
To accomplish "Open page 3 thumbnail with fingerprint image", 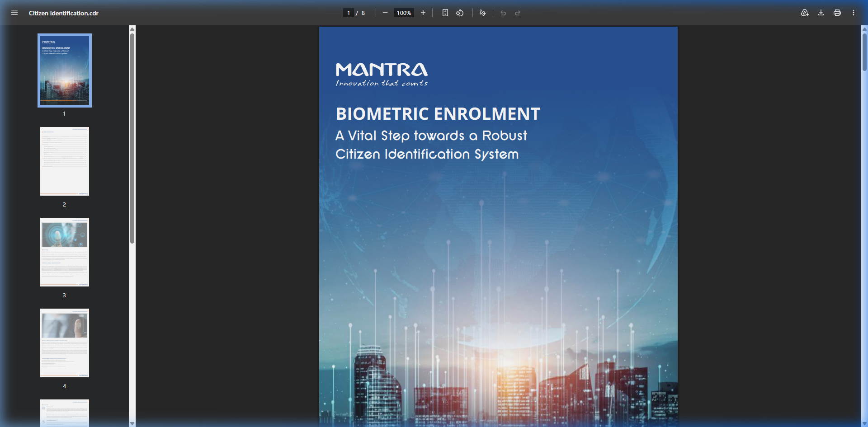I will pyautogui.click(x=65, y=252).
